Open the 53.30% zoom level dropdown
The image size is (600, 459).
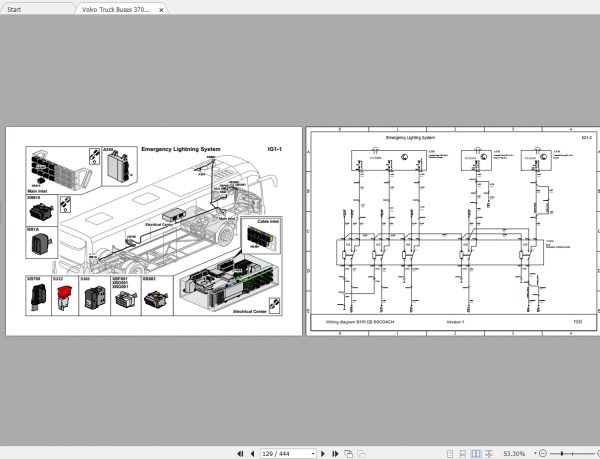click(535, 453)
